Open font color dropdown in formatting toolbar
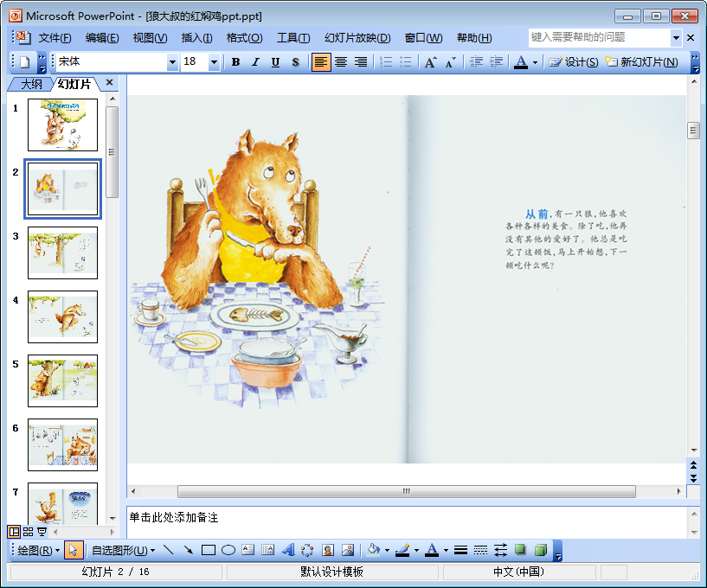This screenshot has width=707, height=588. coord(535,62)
